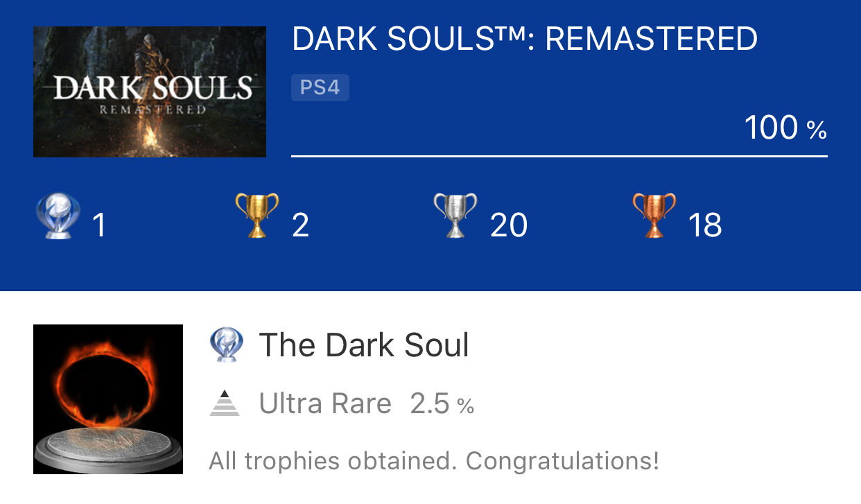
Task: Click the 100 % completion value
Action: point(785,128)
